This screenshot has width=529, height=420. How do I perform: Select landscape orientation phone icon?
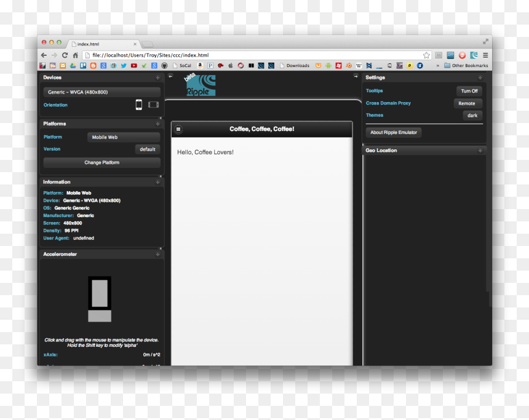click(154, 105)
